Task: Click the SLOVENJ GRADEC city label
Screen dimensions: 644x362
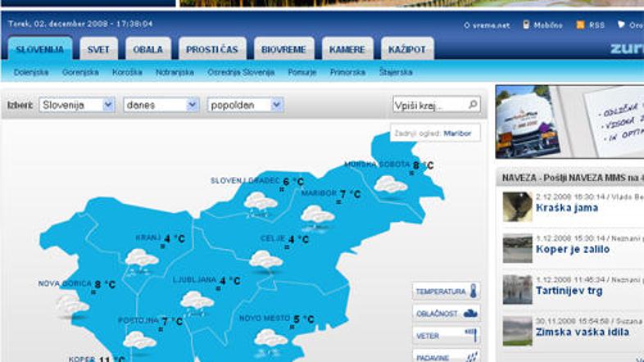Action: point(245,180)
